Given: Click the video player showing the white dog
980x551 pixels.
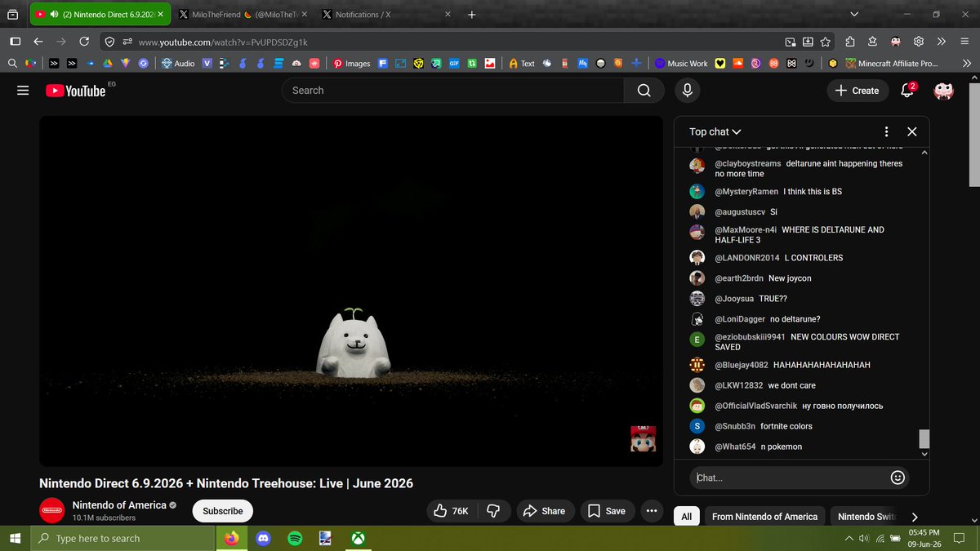Looking at the screenshot, I should (351, 291).
